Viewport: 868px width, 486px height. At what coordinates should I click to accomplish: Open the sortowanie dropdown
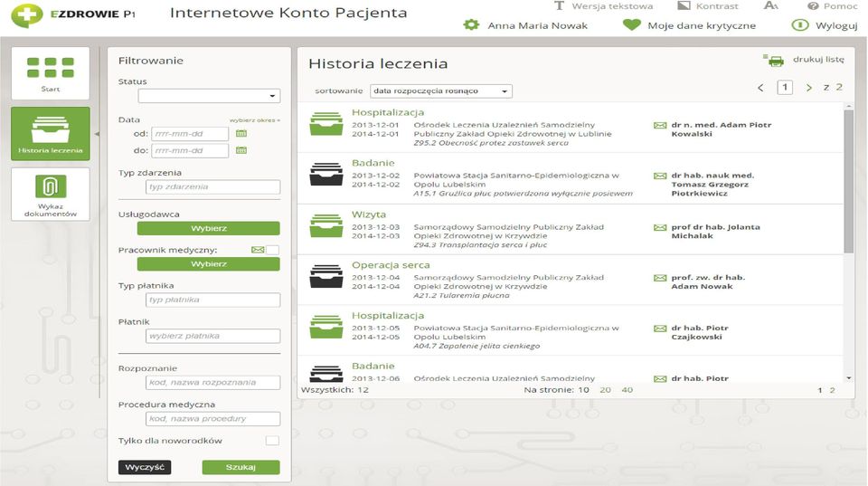pyautogui.click(x=441, y=91)
